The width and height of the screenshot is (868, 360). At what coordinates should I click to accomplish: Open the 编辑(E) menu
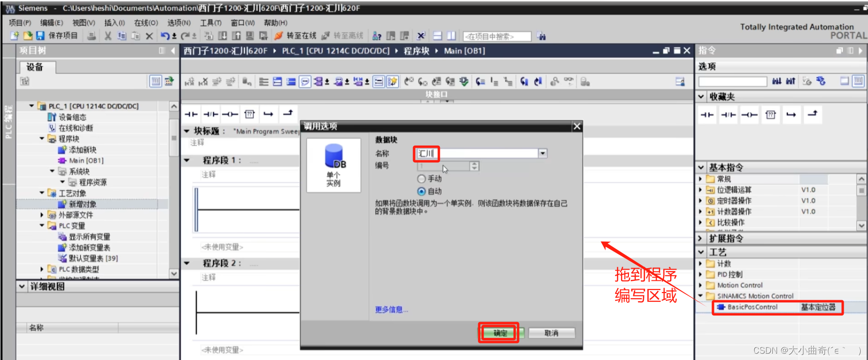click(52, 22)
